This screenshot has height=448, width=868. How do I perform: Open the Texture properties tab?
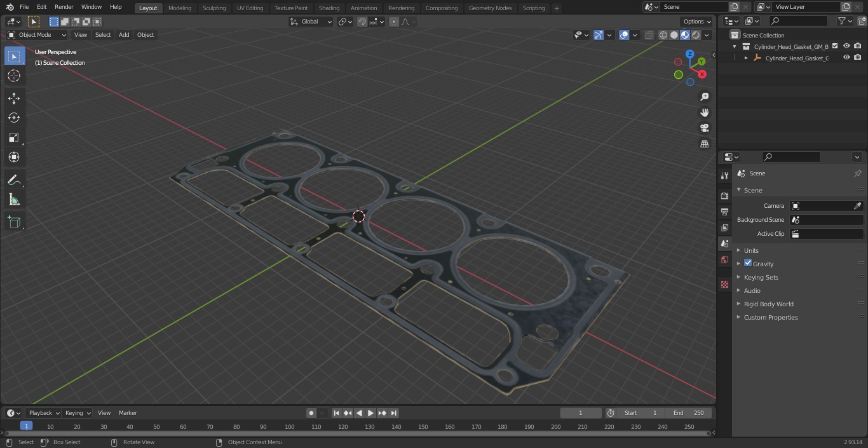point(724,284)
